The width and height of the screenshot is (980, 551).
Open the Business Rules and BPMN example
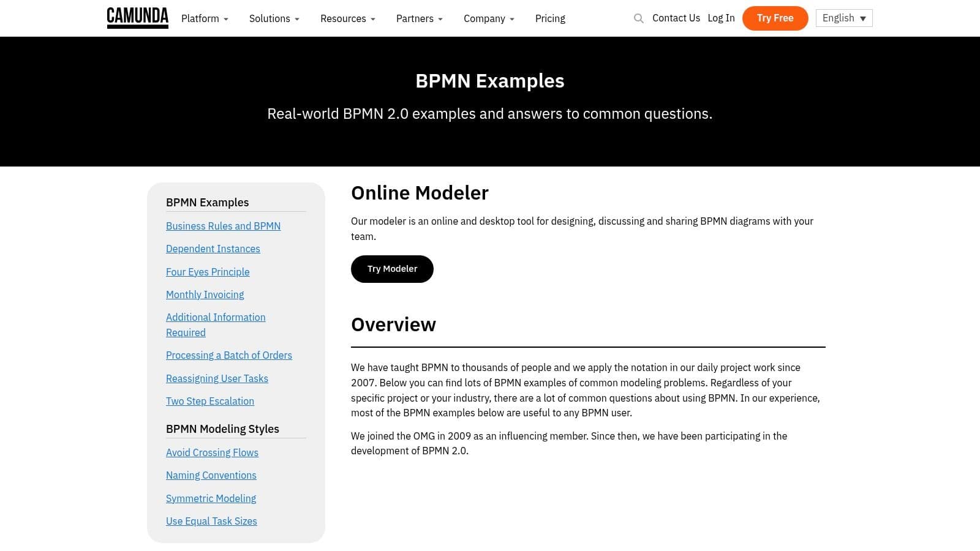coord(223,226)
